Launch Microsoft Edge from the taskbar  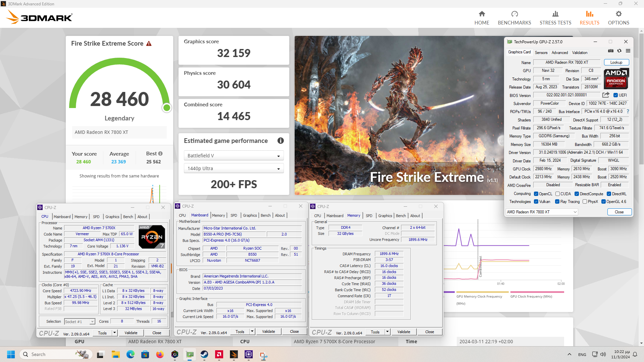click(131, 354)
